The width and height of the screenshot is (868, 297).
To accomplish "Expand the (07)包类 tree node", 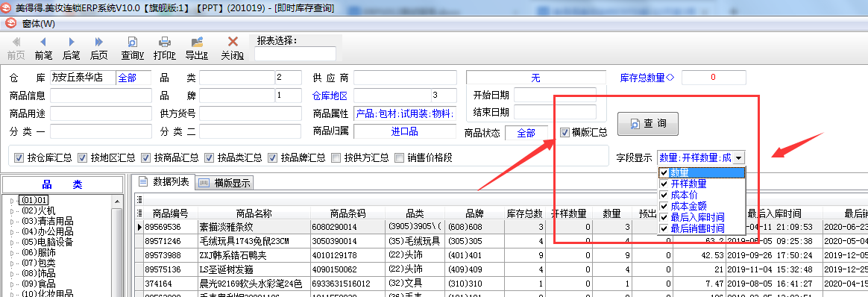I will 13,263.
